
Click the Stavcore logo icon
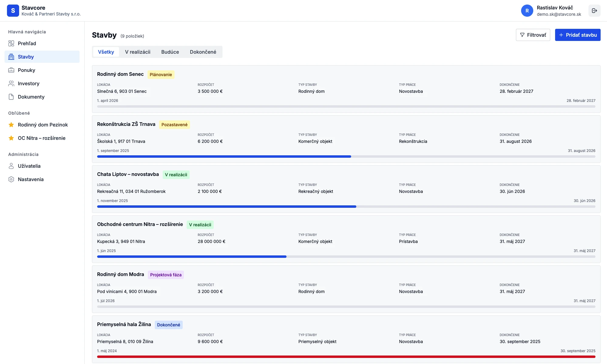tap(13, 11)
